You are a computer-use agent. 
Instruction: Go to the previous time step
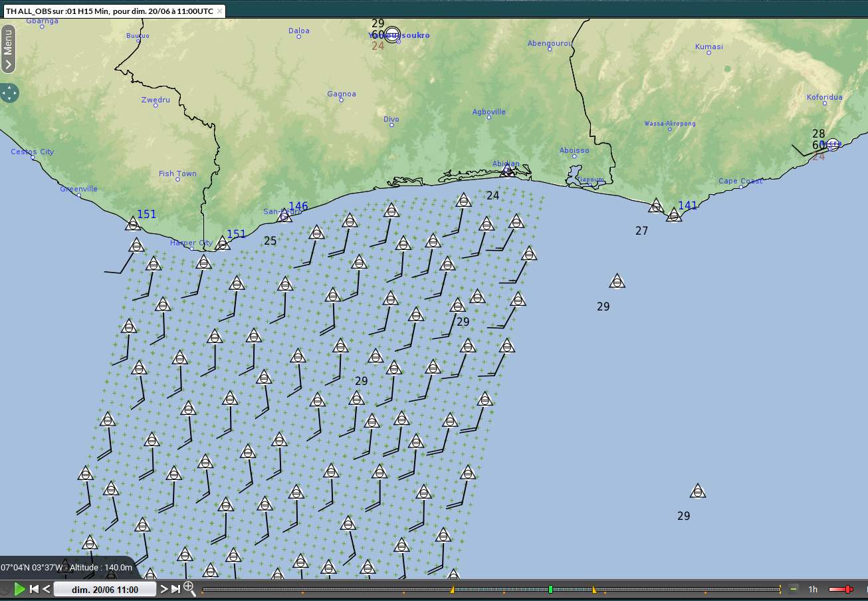point(47,589)
